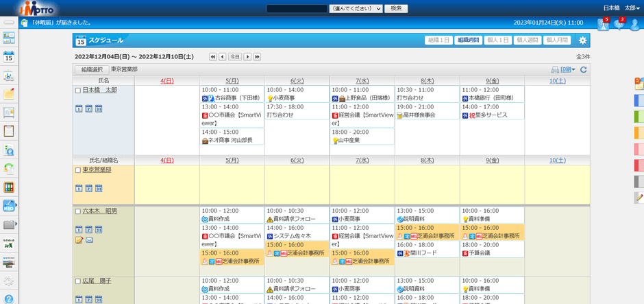The width and height of the screenshot is (644, 304).
Task: Switch to the 組織1日 view tab
Action: pos(438,40)
